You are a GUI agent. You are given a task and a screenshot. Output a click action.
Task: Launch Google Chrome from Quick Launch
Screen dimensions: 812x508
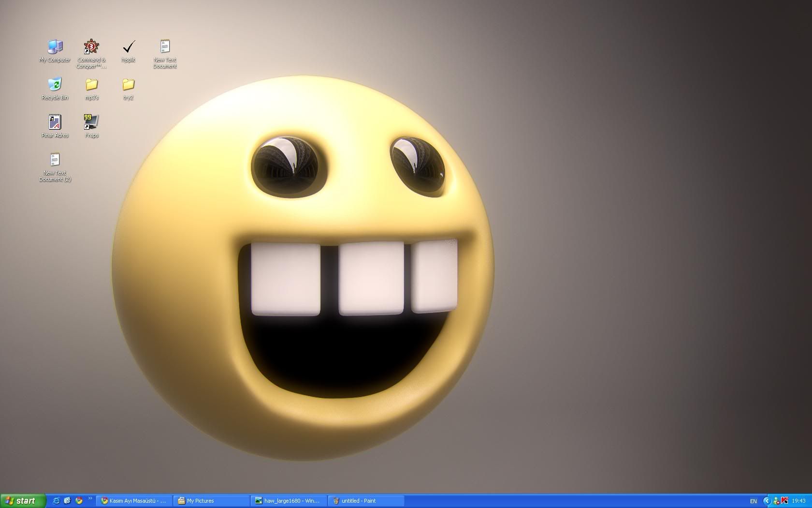coord(79,501)
